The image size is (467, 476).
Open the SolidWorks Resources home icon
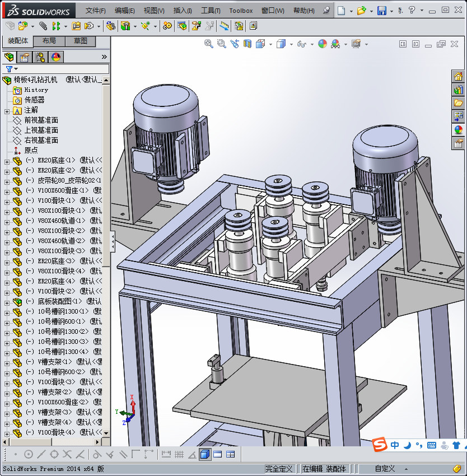[x=459, y=76]
